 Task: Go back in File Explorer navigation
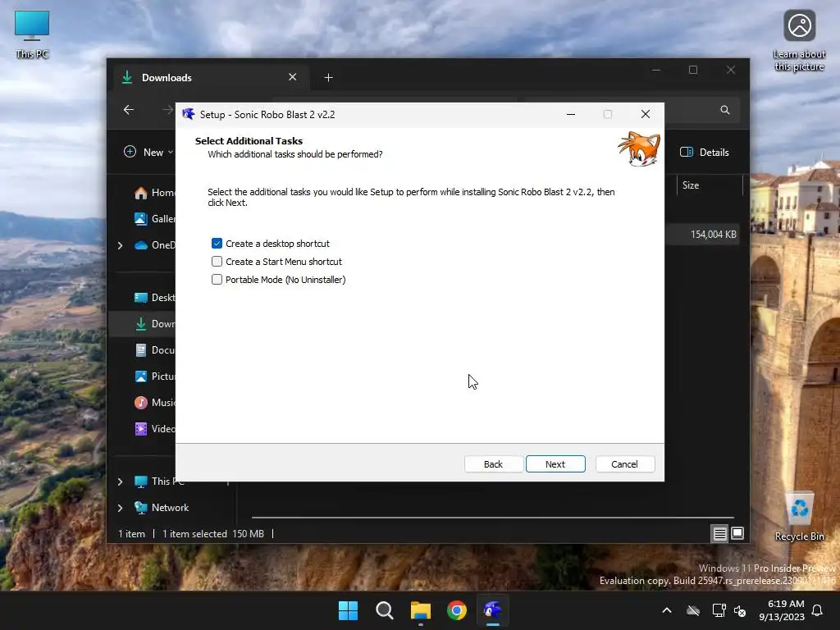point(129,110)
